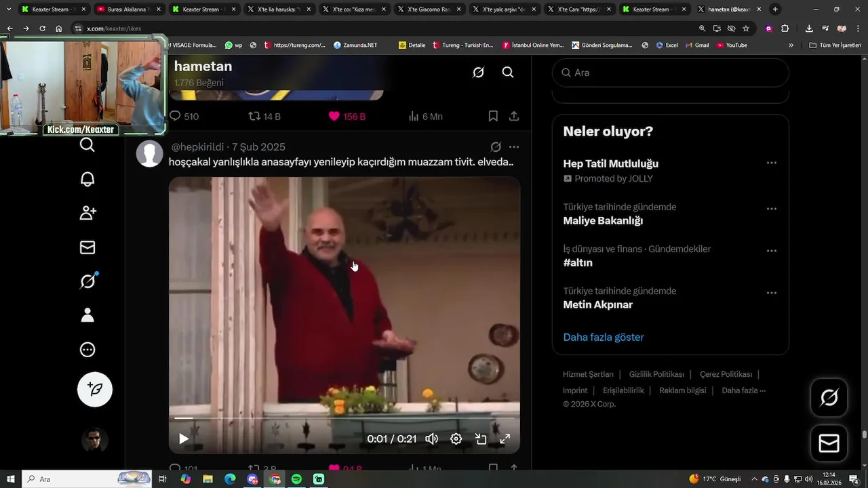Open Grok icon with blue dot in sidebar

click(88, 281)
